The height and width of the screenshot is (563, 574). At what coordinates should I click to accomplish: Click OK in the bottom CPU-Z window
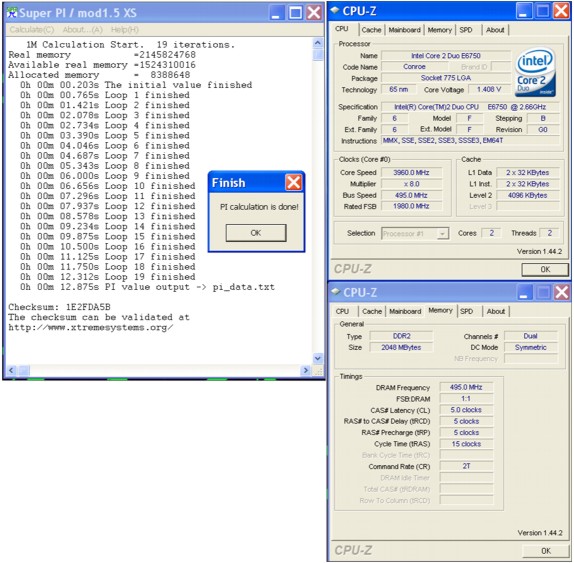pyautogui.click(x=545, y=551)
